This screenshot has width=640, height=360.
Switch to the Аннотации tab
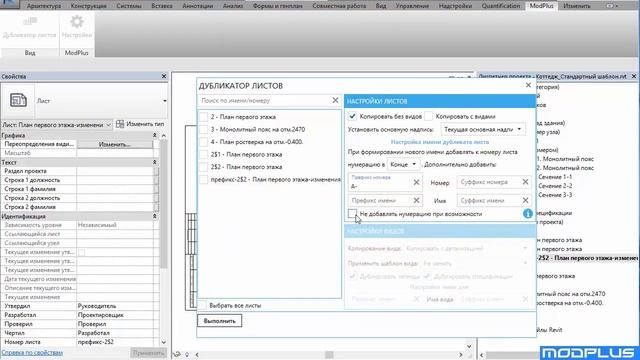pyautogui.click(x=198, y=6)
